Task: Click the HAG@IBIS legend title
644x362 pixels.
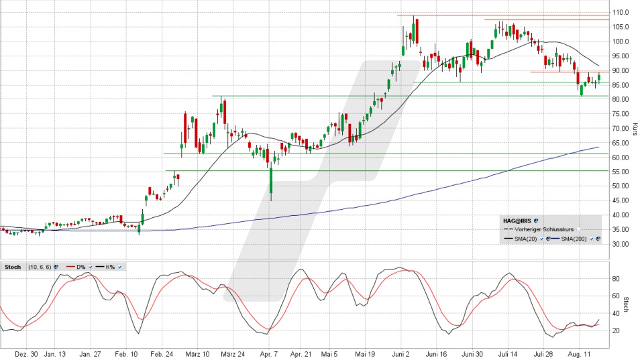Action: (517, 221)
